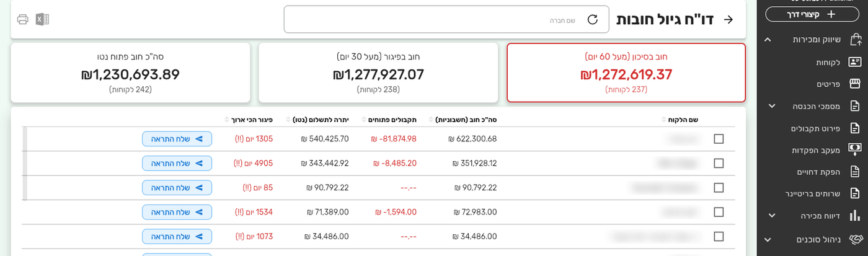Select the סה"כ חוב פתוח נטו card

[130, 73]
